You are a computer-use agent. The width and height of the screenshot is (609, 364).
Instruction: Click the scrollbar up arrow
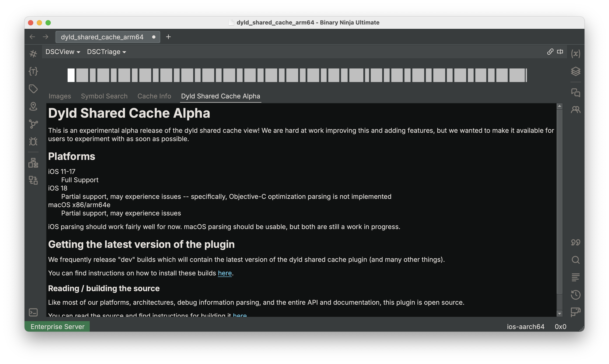(560, 106)
